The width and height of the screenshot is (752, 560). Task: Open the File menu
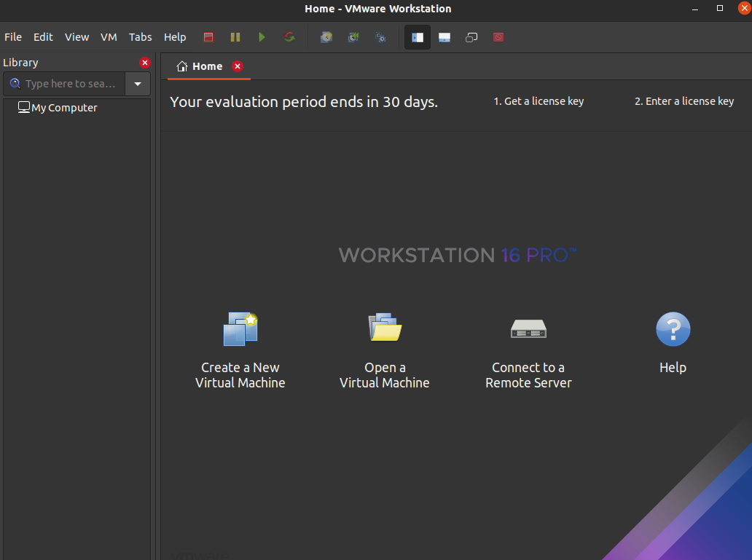13,37
